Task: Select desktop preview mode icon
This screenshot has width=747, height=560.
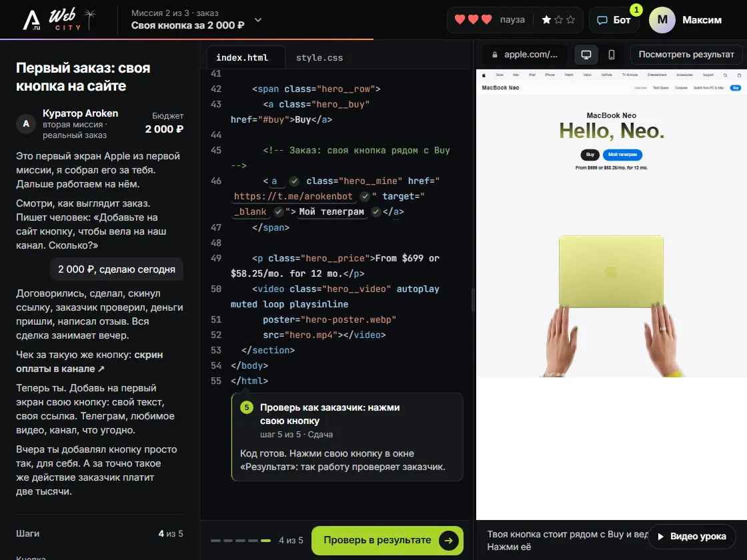Action: [x=586, y=54]
